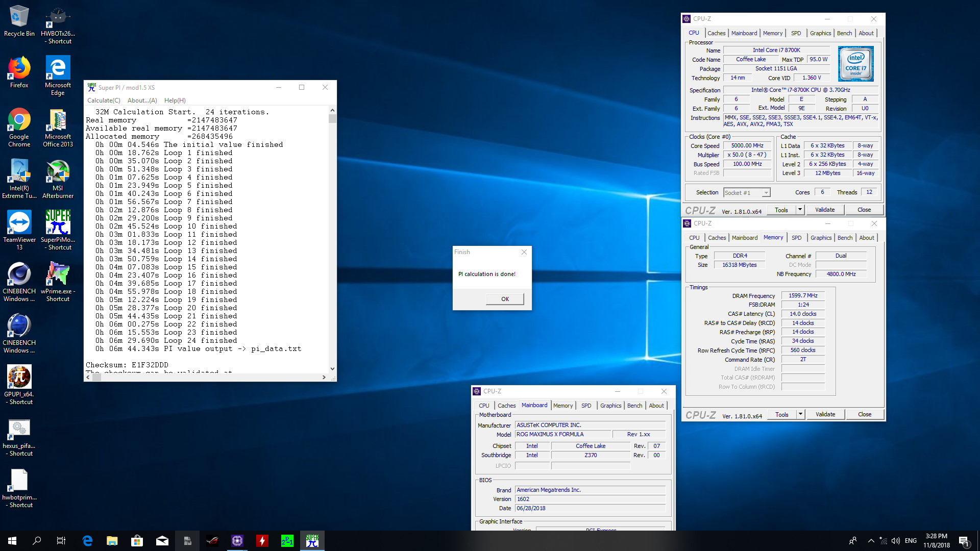
Task: Open Microsoft Store taskbar icon
Action: tap(137, 541)
